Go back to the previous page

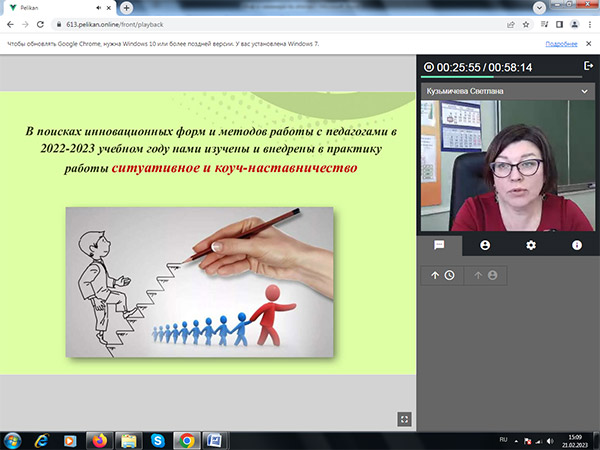point(10,24)
